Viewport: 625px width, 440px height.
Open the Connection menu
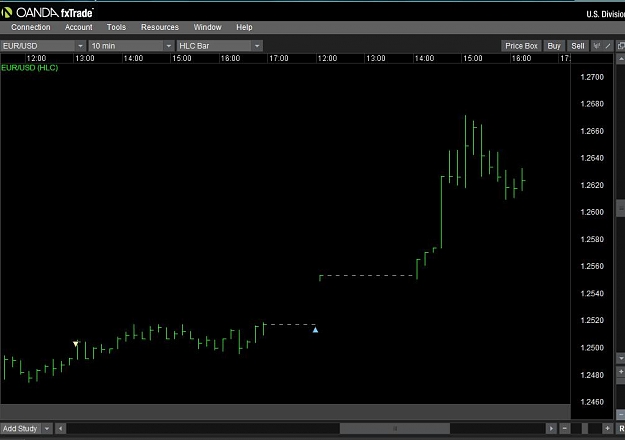coord(31,27)
